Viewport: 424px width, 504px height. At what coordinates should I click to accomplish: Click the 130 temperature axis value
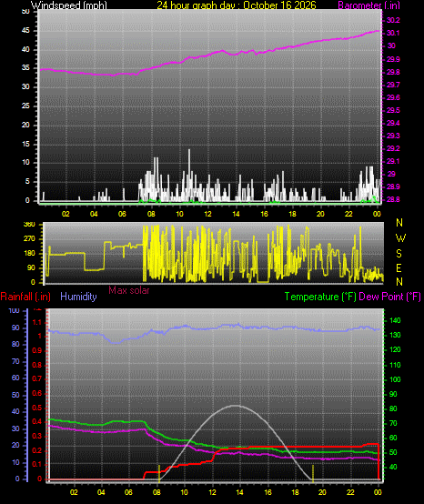pos(395,336)
